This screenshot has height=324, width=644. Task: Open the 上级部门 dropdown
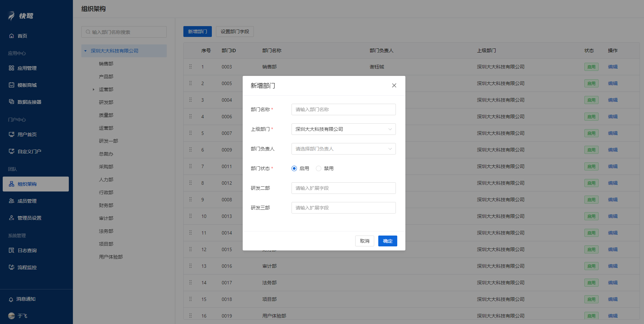pyautogui.click(x=343, y=129)
